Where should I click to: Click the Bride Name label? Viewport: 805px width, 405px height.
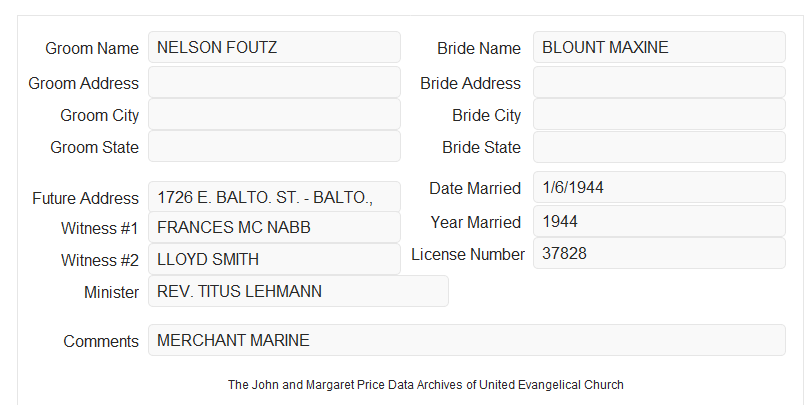point(479,48)
